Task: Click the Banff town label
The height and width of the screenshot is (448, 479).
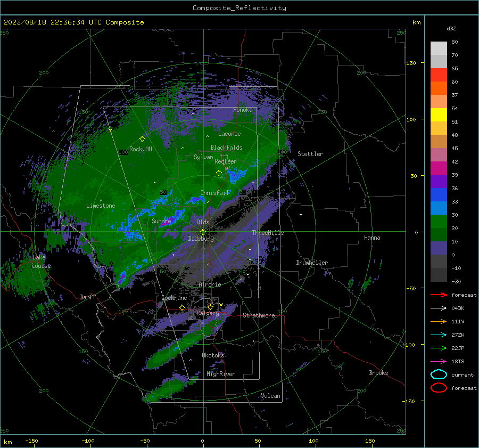Action: [88, 297]
